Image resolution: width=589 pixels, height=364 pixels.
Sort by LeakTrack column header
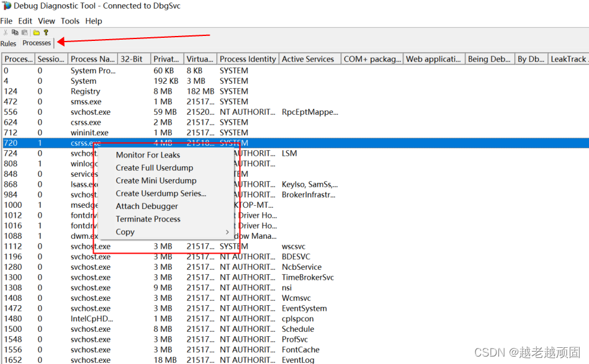pyautogui.click(x=569, y=59)
